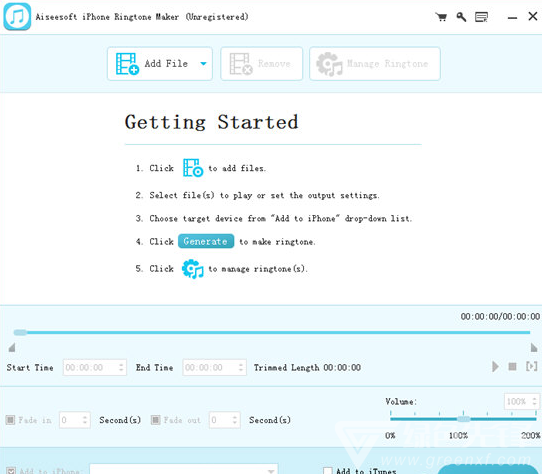
Task: Click the play preview button
Action: click(495, 366)
